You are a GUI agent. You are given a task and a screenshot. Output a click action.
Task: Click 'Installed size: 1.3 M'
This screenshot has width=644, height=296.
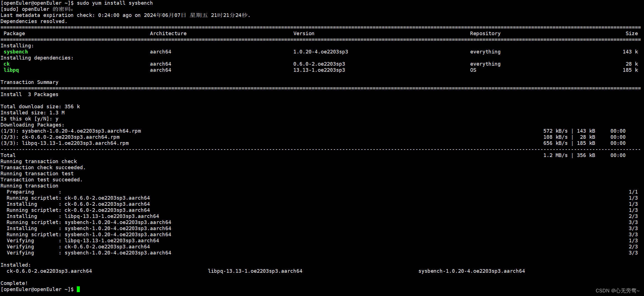32,113
